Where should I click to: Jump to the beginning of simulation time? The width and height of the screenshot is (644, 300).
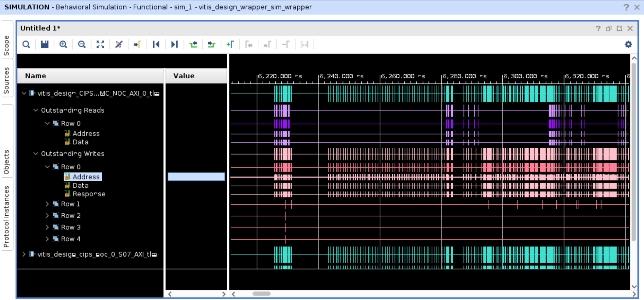[x=156, y=44]
